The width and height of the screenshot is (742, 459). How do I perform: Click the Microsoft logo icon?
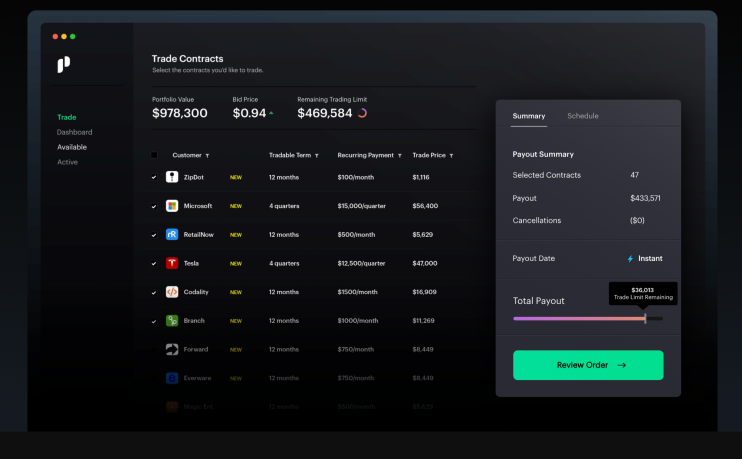[172, 206]
